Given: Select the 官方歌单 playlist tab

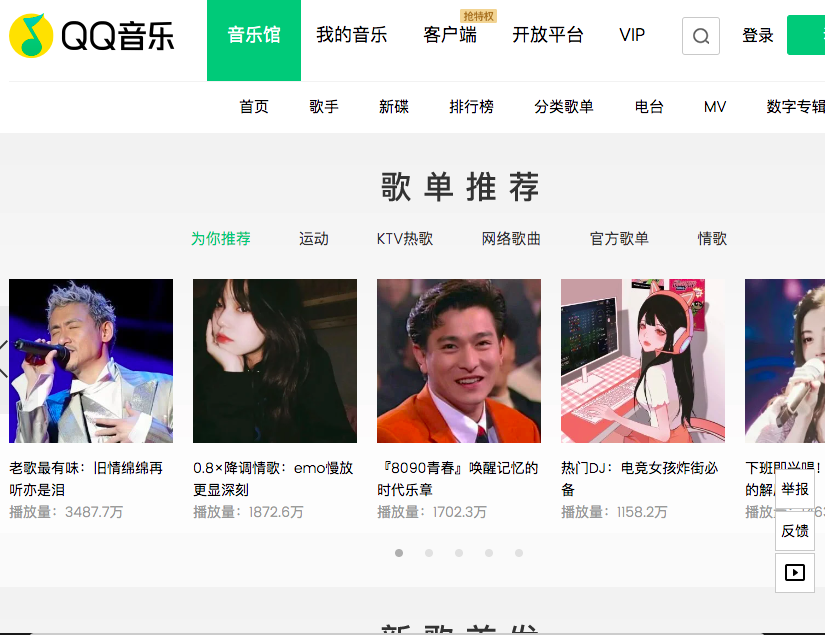Looking at the screenshot, I should coord(619,239).
